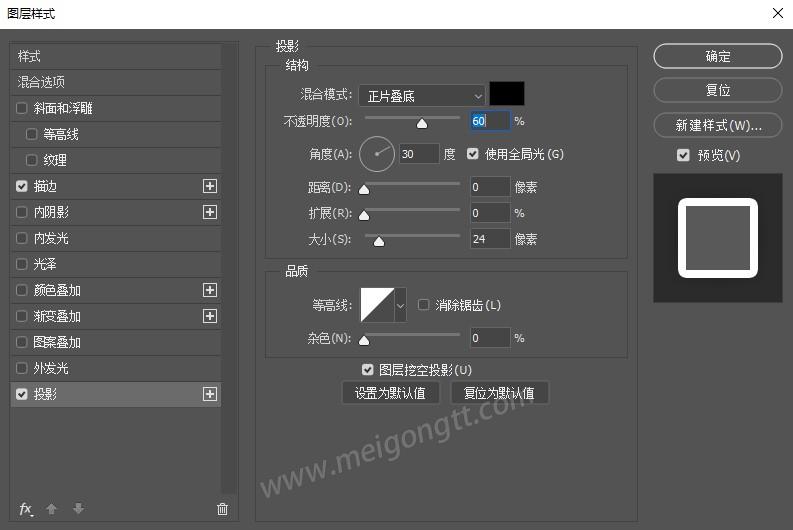The width and height of the screenshot is (793, 530).
Task: Enable the 图案叠加 checkbox
Action: (x=21, y=342)
